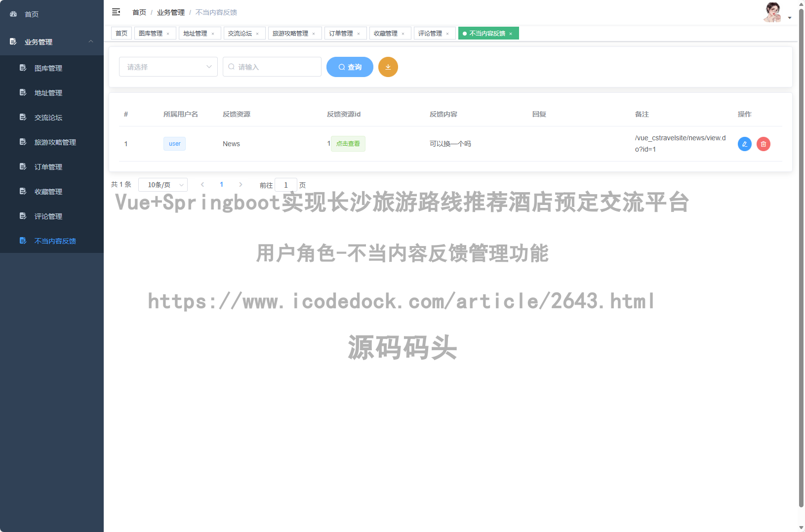Viewport: 805px width, 532px height.
Task: Open 收藏管理 from the sidebar
Action: pyautogui.click(x=48, y=191)
